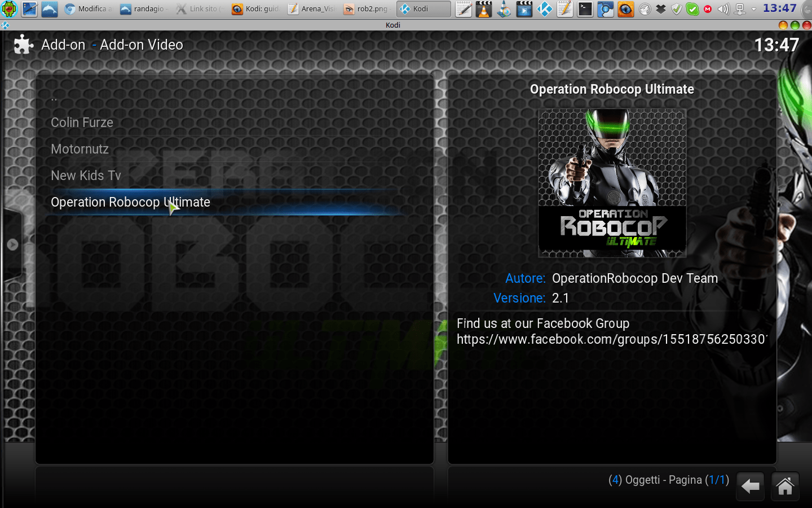Open the volume control
812x508 pixels.
[x=723, y=9]
